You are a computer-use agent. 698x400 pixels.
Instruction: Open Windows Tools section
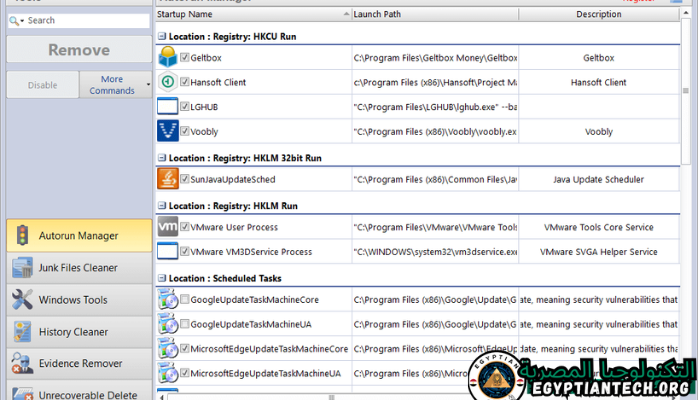pyautogui.click(x=79, y=299)
